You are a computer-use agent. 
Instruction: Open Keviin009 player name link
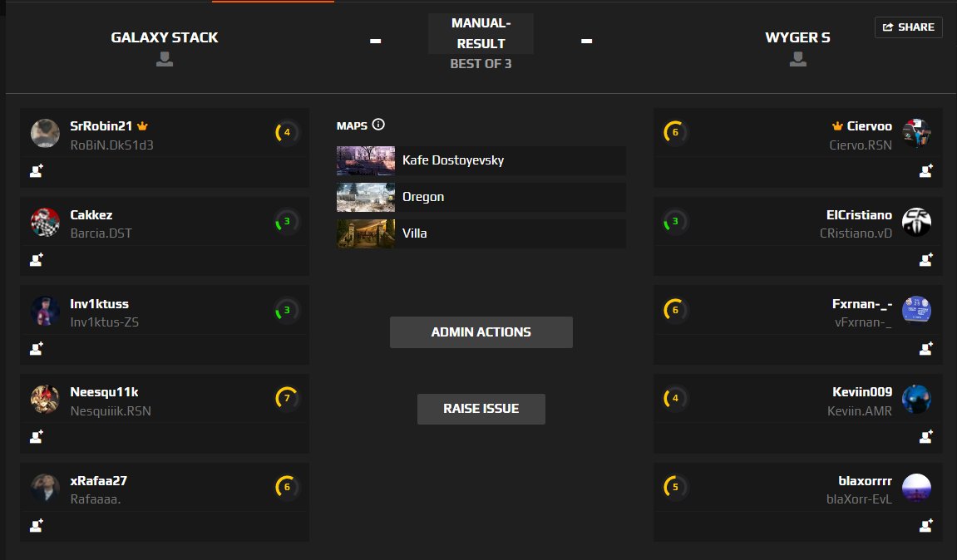[x=861, y=391]
